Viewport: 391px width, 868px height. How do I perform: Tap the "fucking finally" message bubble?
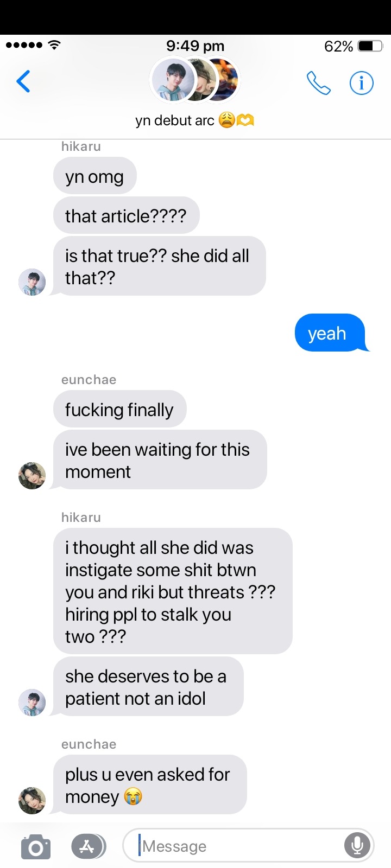click(120, 409)
